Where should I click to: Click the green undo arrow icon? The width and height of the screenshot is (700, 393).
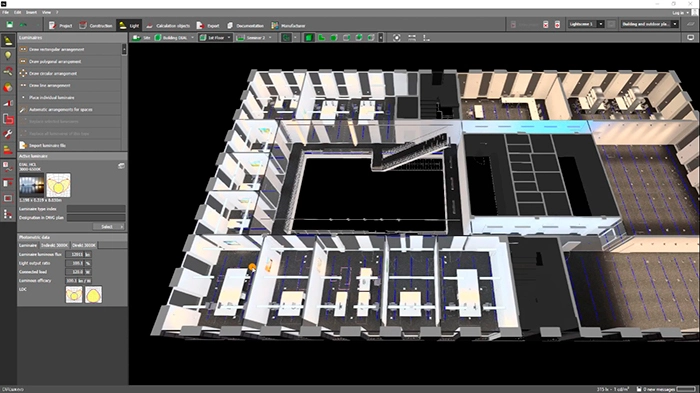[x=23, y=25]
